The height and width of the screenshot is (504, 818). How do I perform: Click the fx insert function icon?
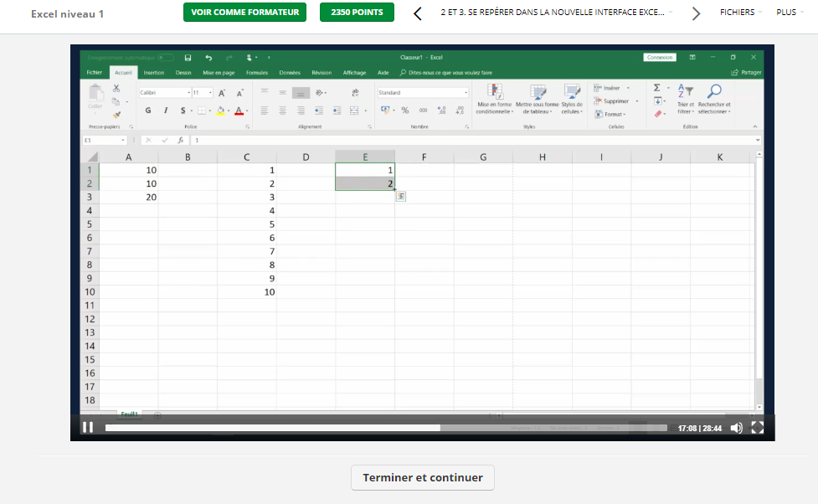point(180,140)
